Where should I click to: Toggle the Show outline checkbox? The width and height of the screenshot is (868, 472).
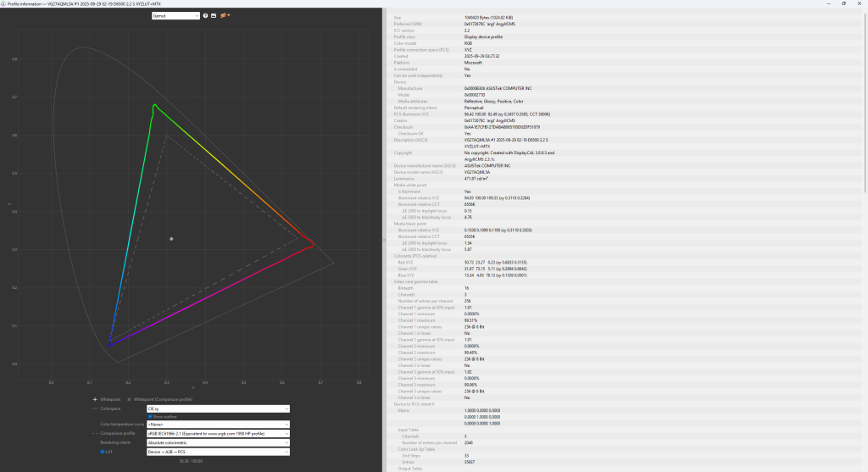click(150, 416)
